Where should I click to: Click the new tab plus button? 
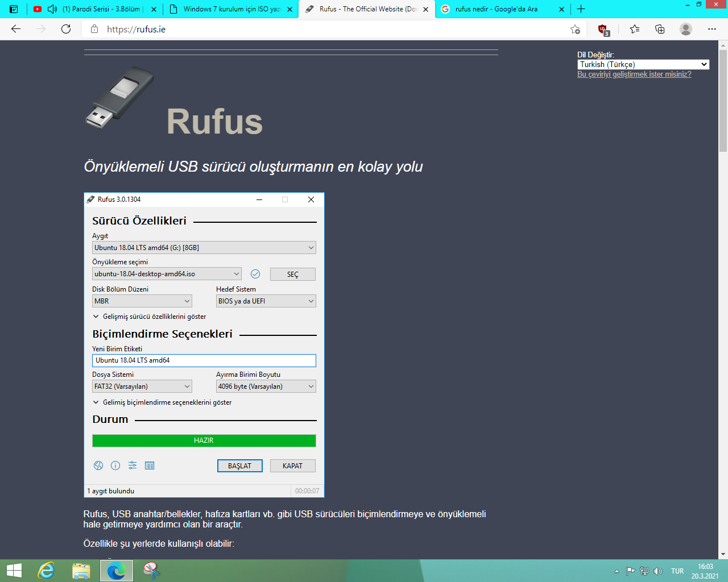point(581,9)
